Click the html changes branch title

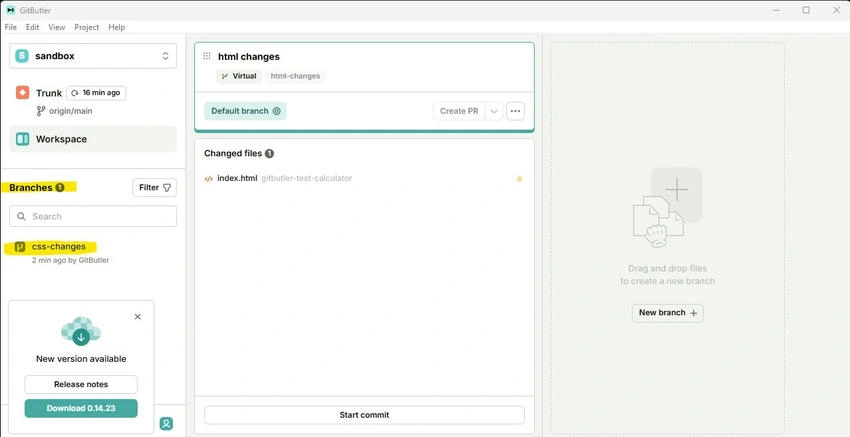[x=249, y=56]
